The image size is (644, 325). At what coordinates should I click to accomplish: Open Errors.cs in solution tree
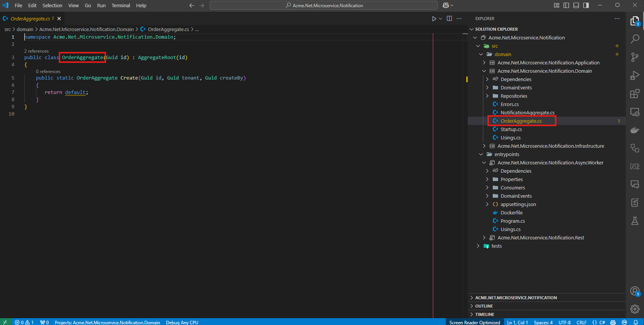[x=509, y=104]
